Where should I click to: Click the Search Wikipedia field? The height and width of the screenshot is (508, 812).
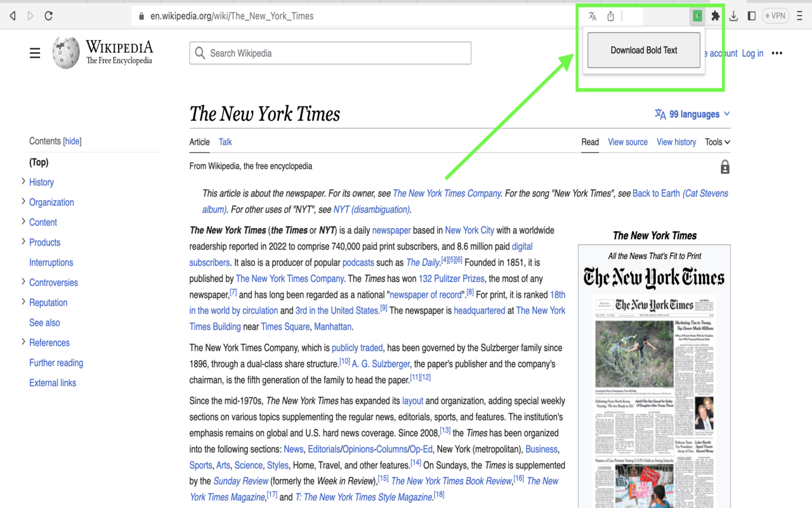[x=331, y=53]
